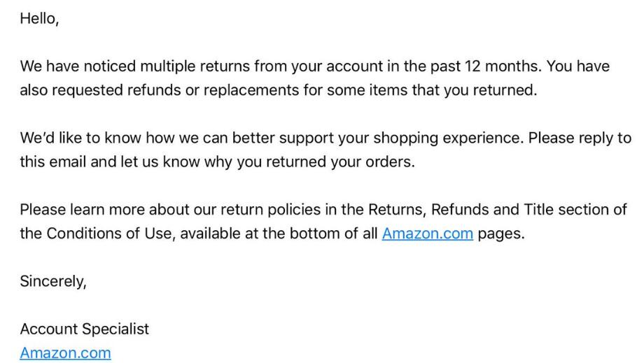Viewport: 644px width, 363px height.
Task: Click the "Hello," greeting line
Action: 39,19
